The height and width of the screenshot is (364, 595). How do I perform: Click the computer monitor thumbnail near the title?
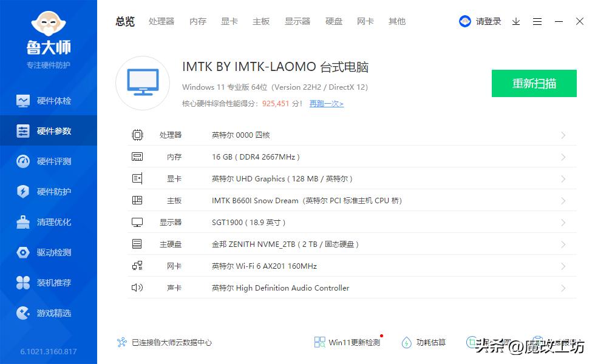click(x=142, y=83)
